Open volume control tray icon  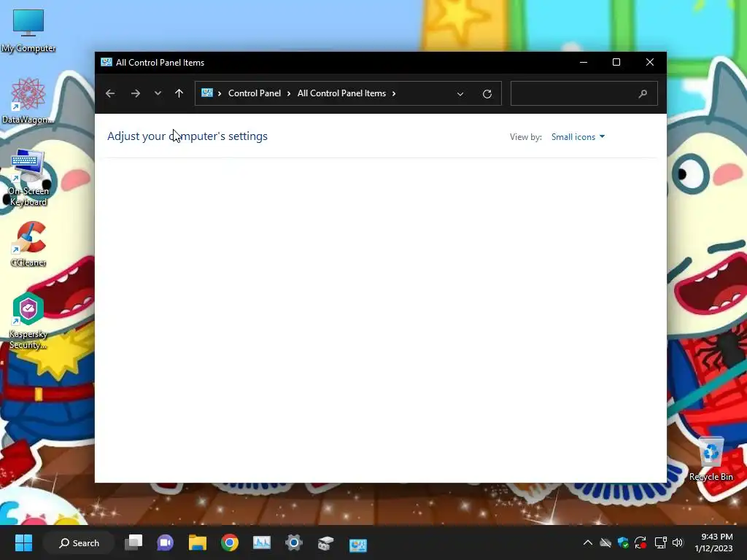point(678,542)
